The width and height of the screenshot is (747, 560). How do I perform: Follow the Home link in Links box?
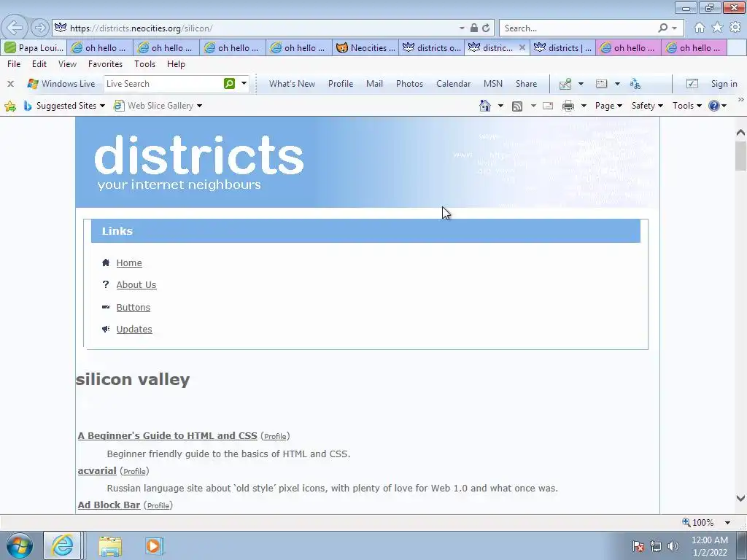(129, 262)
